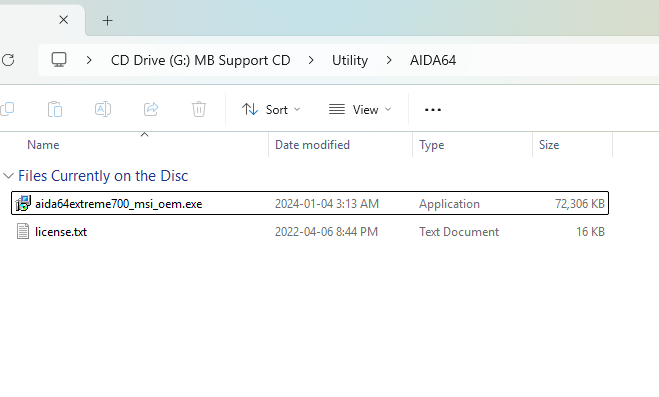Open the View dropdown menu

click(360, 110)
